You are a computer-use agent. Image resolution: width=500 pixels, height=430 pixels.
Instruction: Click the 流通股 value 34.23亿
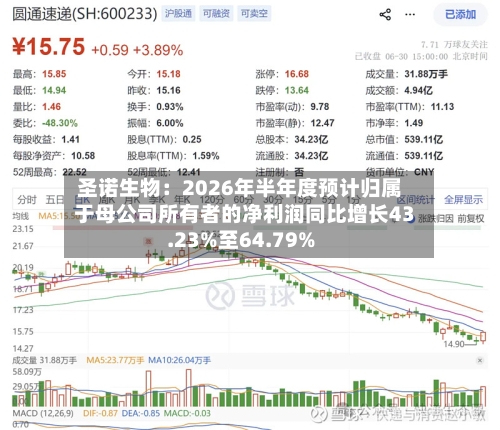pos(311,156)
